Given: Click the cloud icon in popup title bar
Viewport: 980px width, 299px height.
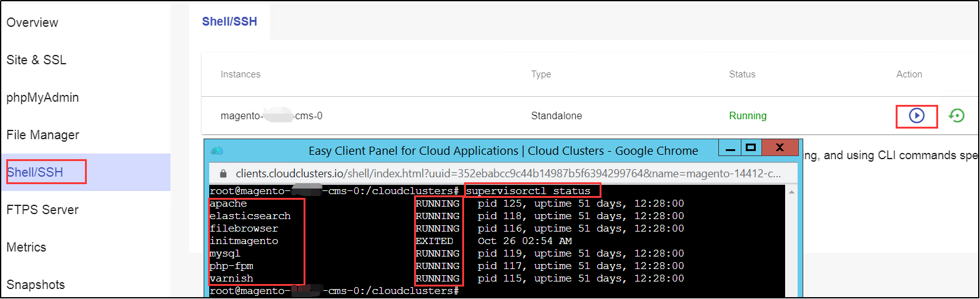Looking at the screenshot, I should click(x=217, y=150).
